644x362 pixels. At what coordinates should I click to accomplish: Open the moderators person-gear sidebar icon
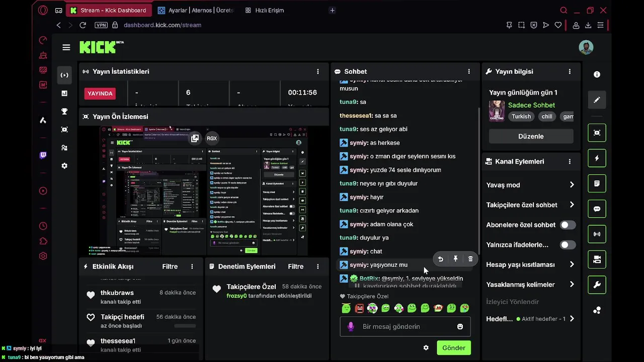coord(64,148)
